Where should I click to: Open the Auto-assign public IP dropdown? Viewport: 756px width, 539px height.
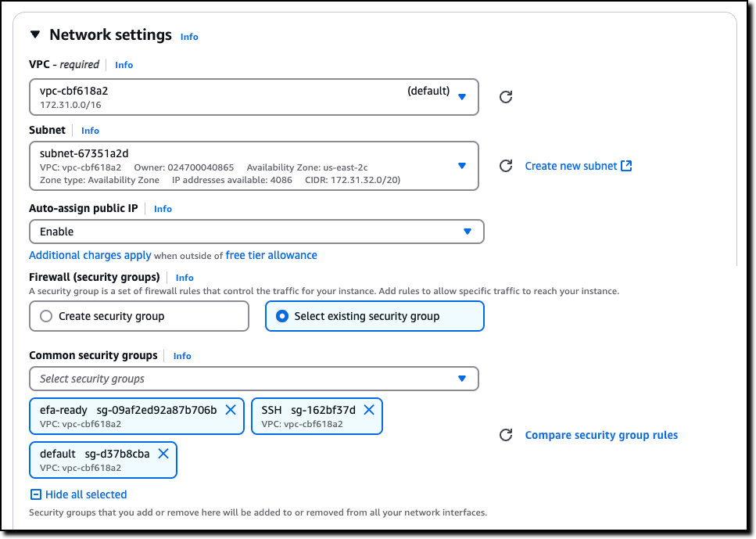(256, 232)
